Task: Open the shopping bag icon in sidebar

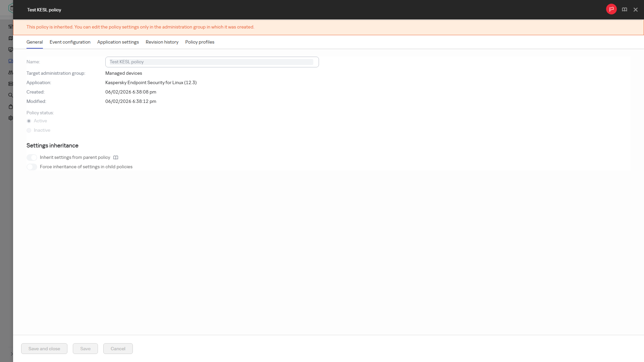Action: click(11, 107)
